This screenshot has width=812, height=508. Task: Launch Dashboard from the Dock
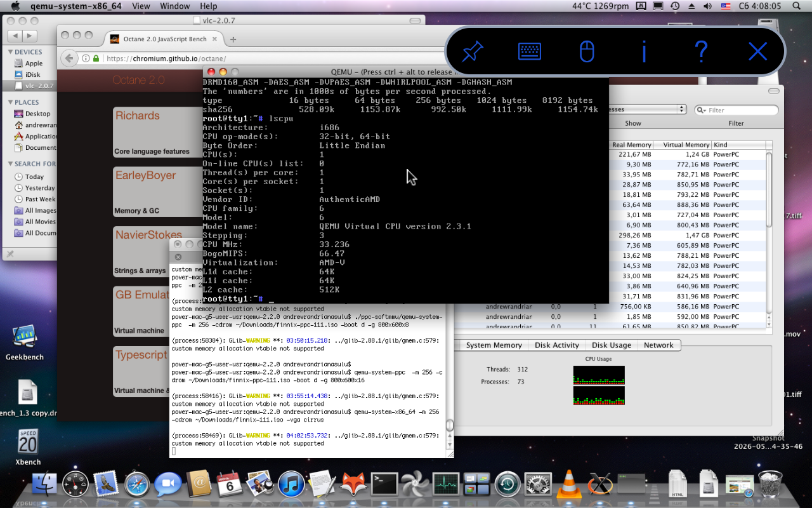point(75,484)
